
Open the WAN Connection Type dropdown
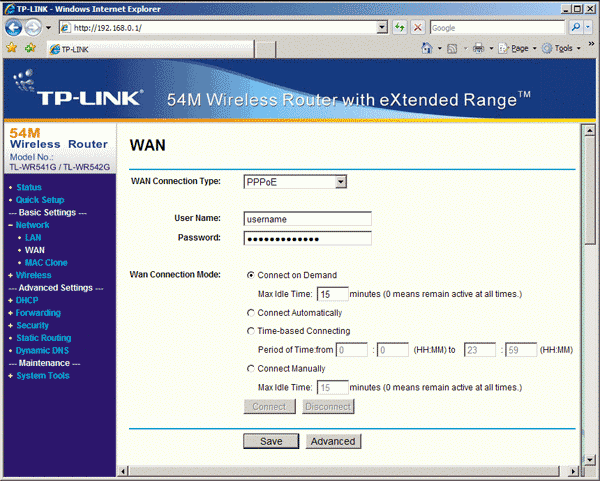(x=295, y=182)
